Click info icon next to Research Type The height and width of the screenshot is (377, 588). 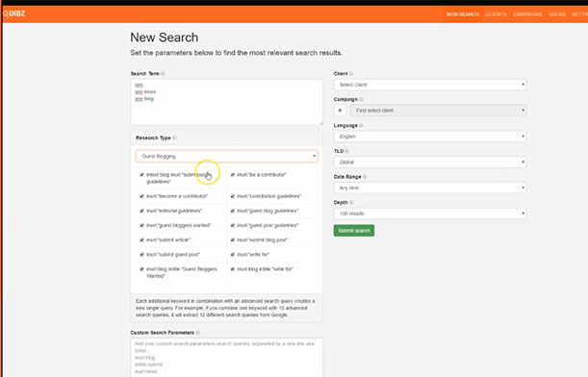click(x=175, y=138)
